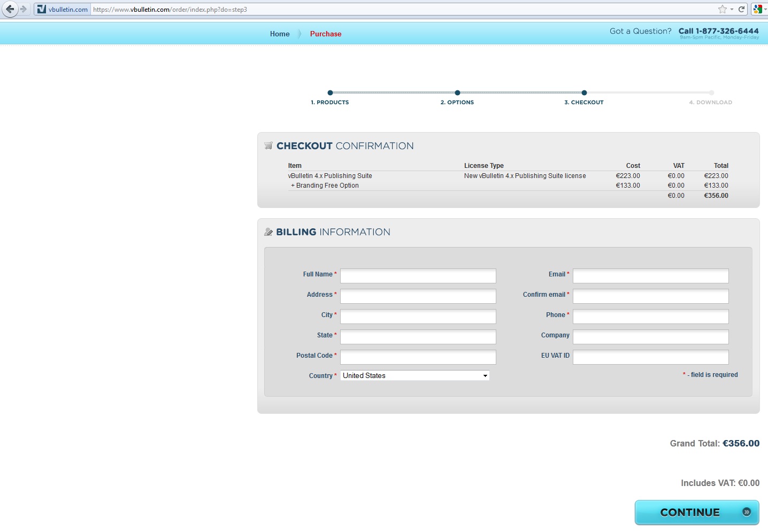Viewport: 768px width, 532px height.
Task: Click the Phone input field
Action: pos(651,317)
